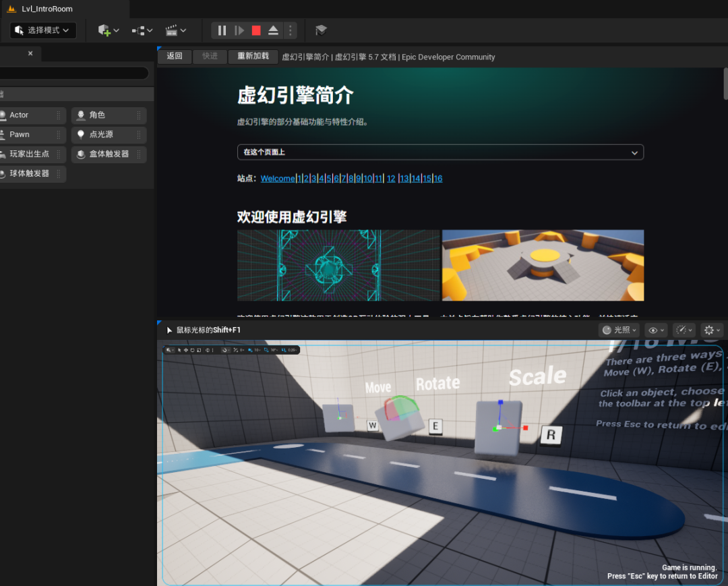728x586 pixels.
Task: Click the frame-skip (step forward) playback icon
Action: [239, 30]
